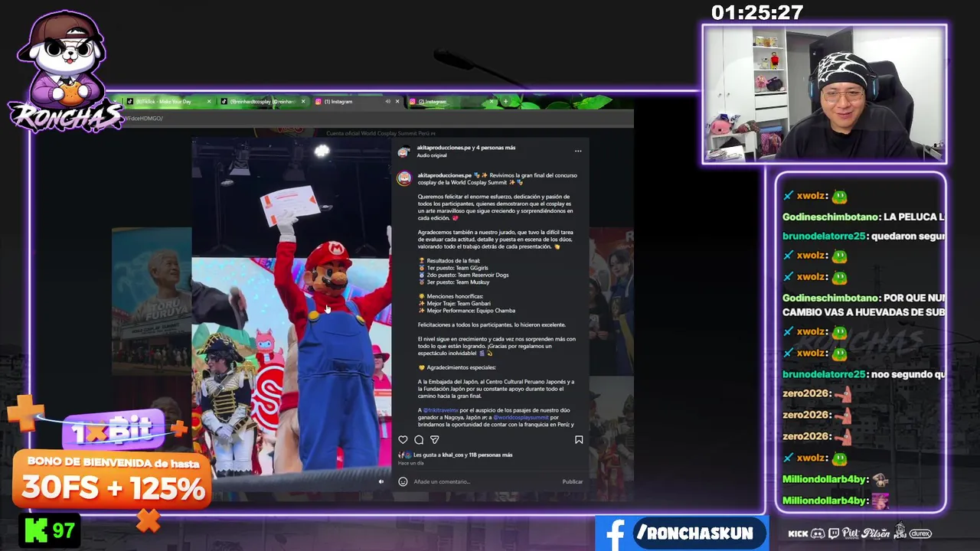Click the 'Hace un día' timestamp

coord(411,463)
